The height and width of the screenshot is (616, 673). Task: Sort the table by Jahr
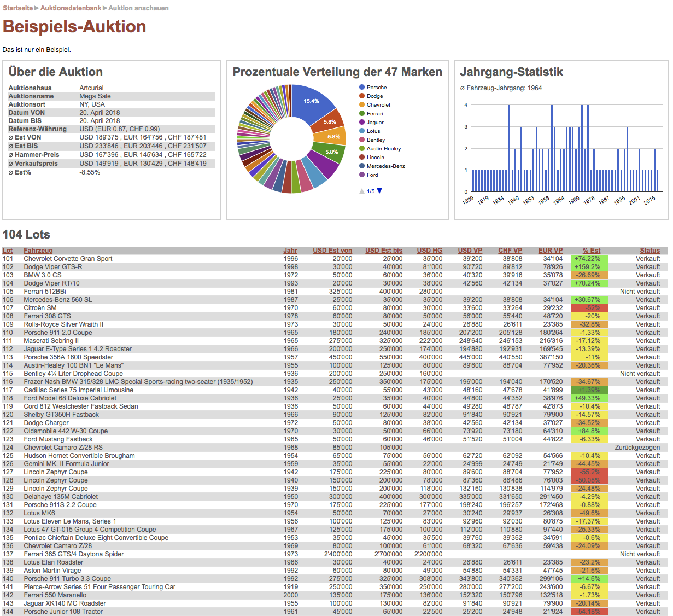click(290, 251)
